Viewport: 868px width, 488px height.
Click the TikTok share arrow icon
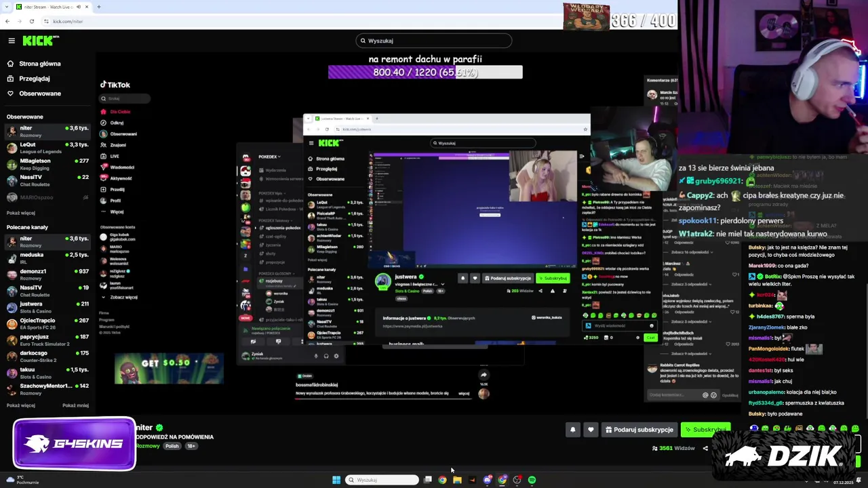click(x=484, y=375)
